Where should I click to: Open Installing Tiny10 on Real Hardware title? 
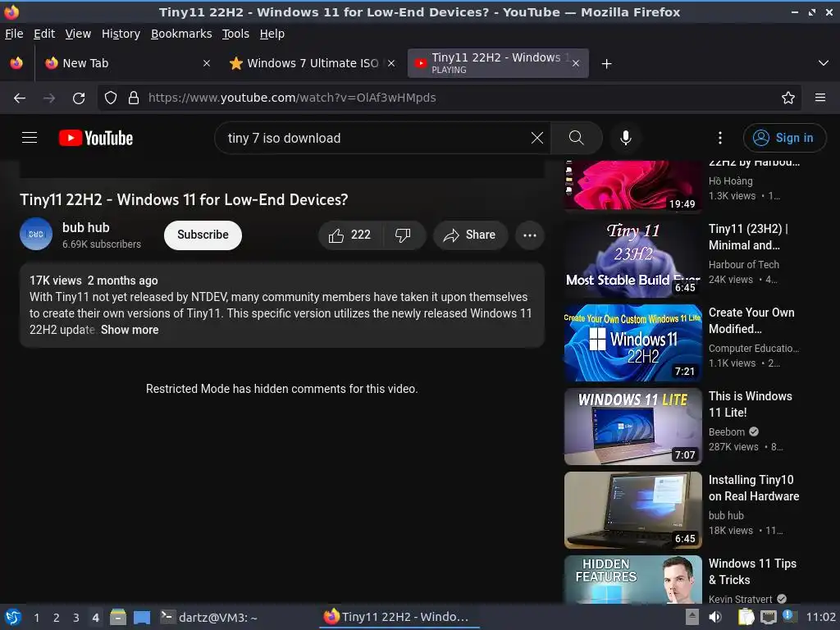(754, 488)
